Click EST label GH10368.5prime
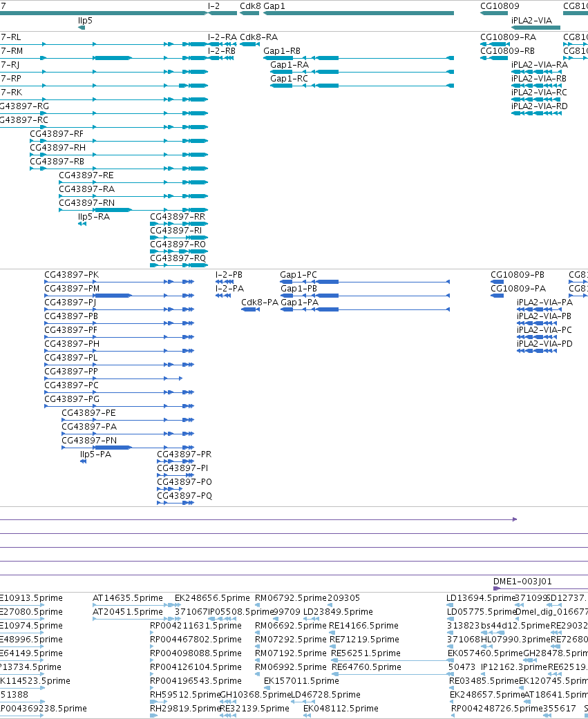588x719 pixels. tap(256, 694)
